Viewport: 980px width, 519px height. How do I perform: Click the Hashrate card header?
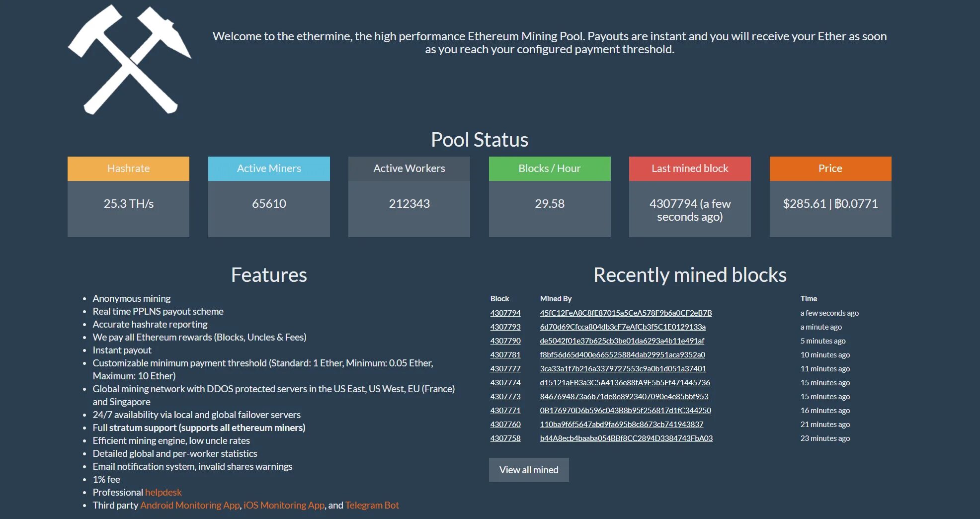point(128,169)
